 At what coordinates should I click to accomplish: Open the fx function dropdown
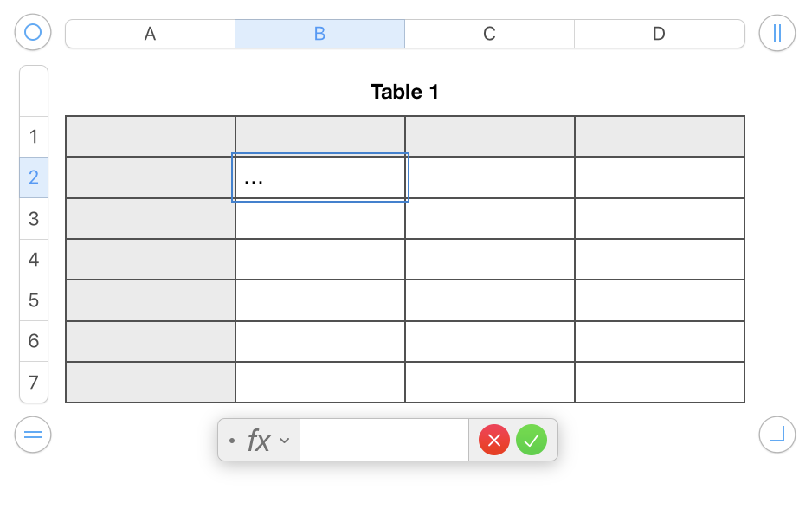[x=267, y=441]
